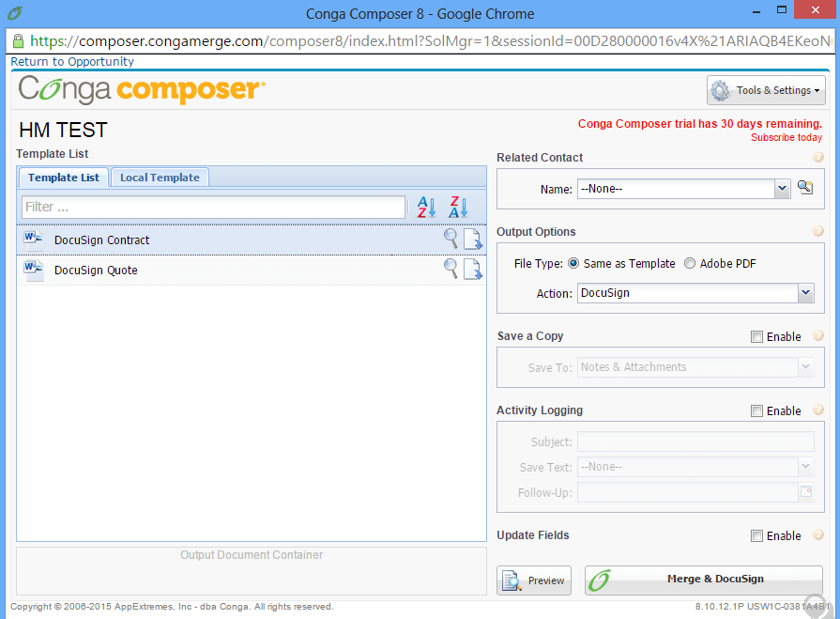Image resolution: width=840 pixels, height=619 pixels.
Task: Preview DocuSign Quote template with magnifier icon
Action: (x=451, y=269)
